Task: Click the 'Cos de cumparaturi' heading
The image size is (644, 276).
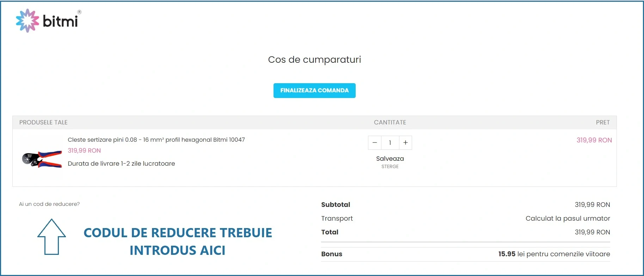Action: (314, 60)
